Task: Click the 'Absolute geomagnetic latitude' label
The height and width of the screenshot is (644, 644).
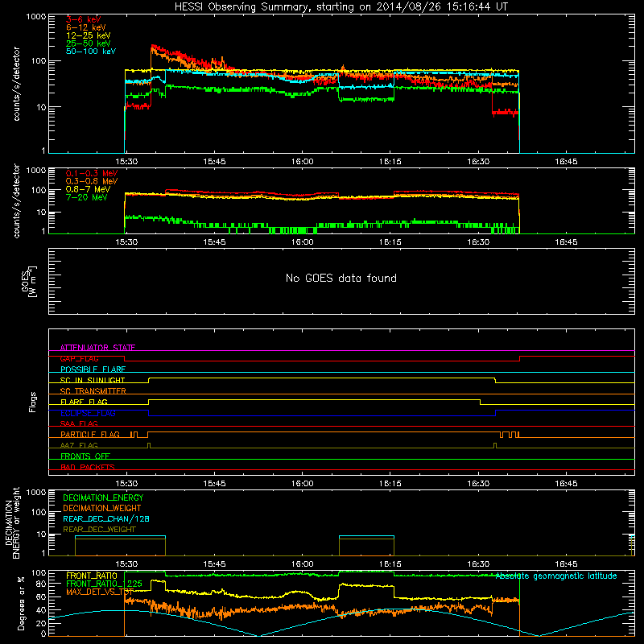Action: click(556, 576)
